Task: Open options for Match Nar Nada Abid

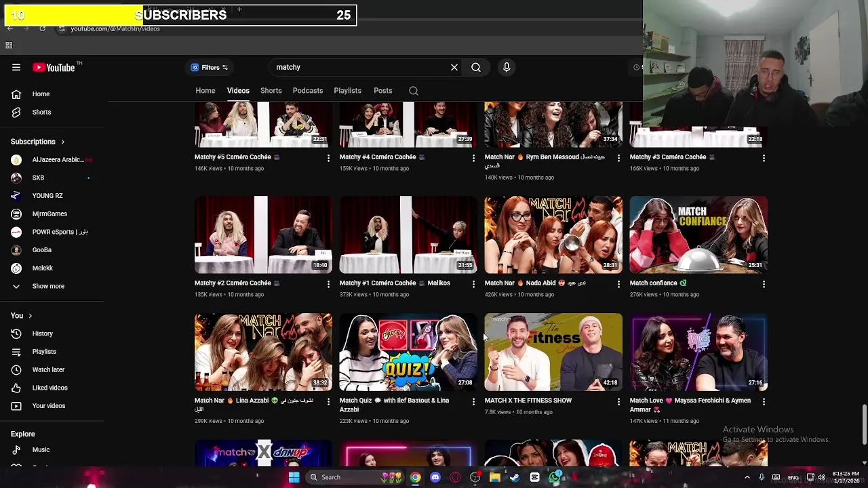Action: tap(618, 284)
